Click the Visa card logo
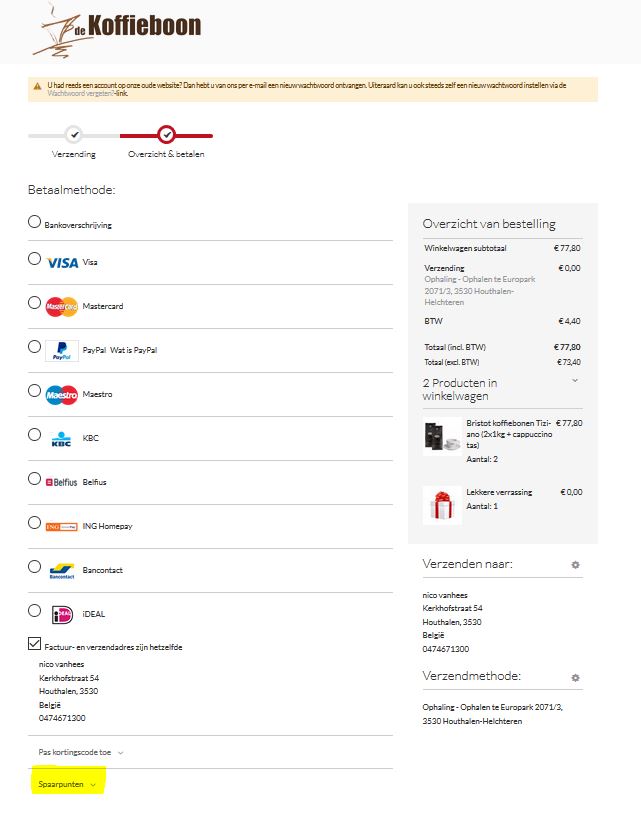This screenshot has height=840, width=641. (x=62, y=262)
